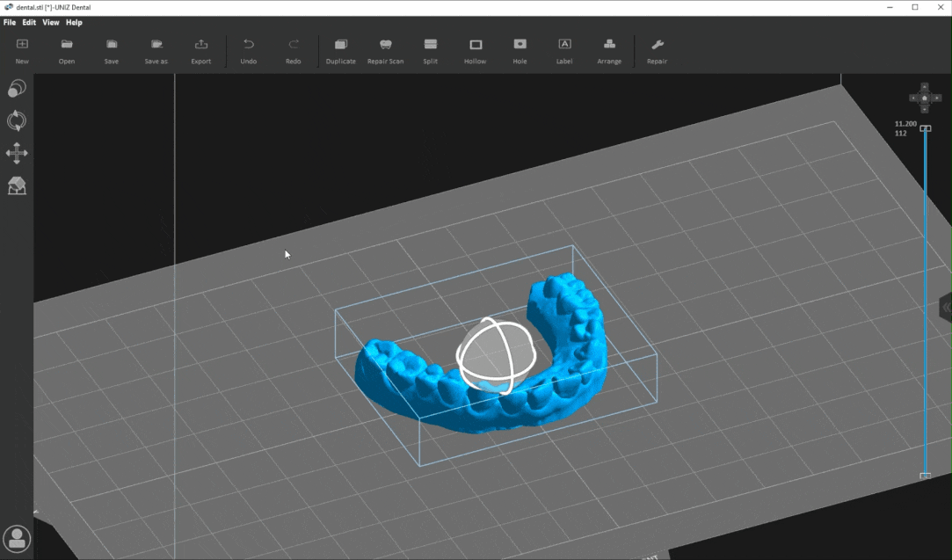Click the Repair Scan tool

[385, 50]
